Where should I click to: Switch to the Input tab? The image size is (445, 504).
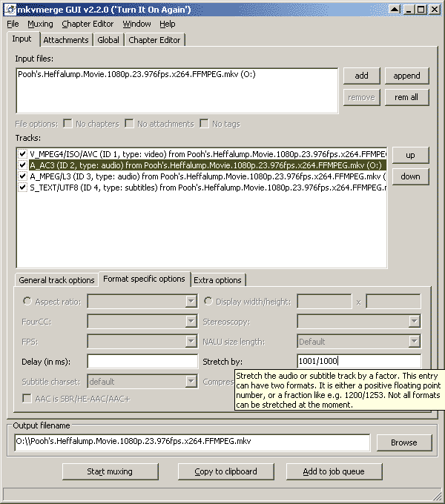[22, 39]
